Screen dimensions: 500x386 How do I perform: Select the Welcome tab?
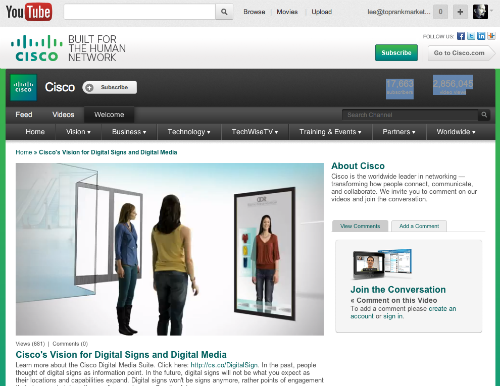(x=109, y=115)
